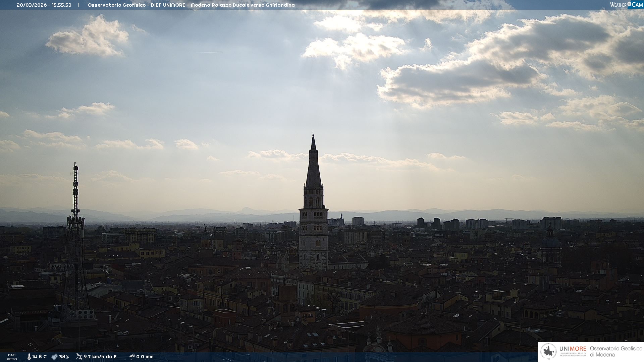Select the 14.8 C temperature reading

pyautogui.click(x=40, y=357)
